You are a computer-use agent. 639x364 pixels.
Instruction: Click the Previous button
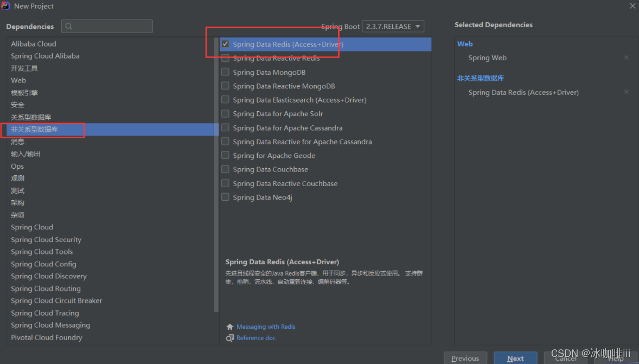pos(465,358)
